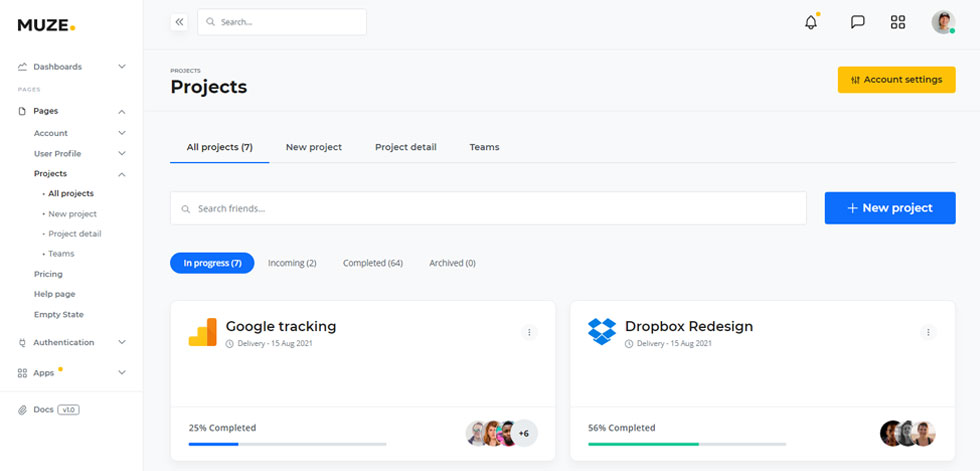Open Teams in sidebar

[x=61, y=254]
